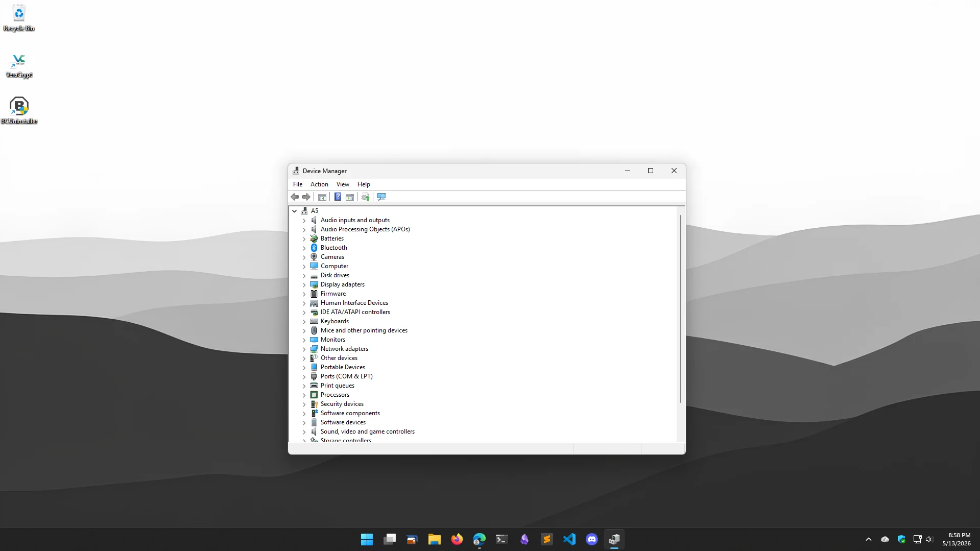Open Discord from the taskbar

pos(592,539)
